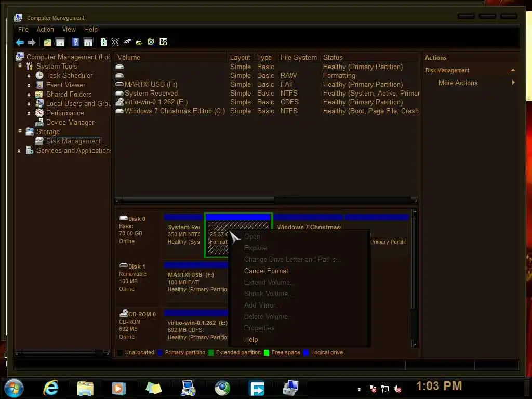
Task: Open Device Manager in the tree
Action: [x=70, y=123]
